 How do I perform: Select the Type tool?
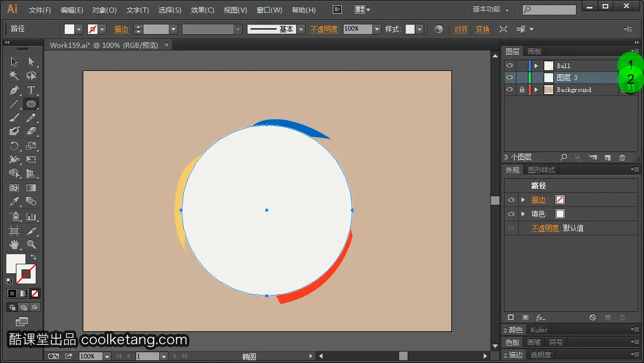31,90
